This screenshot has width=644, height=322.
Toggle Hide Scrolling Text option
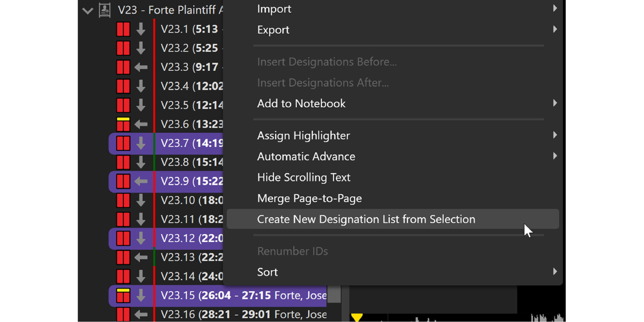[x=303, y=178]
